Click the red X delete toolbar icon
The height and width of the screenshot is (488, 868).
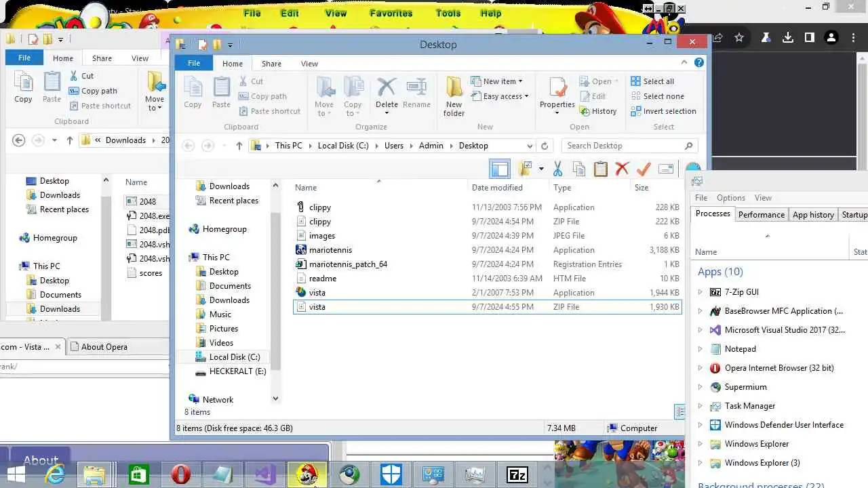622,169
